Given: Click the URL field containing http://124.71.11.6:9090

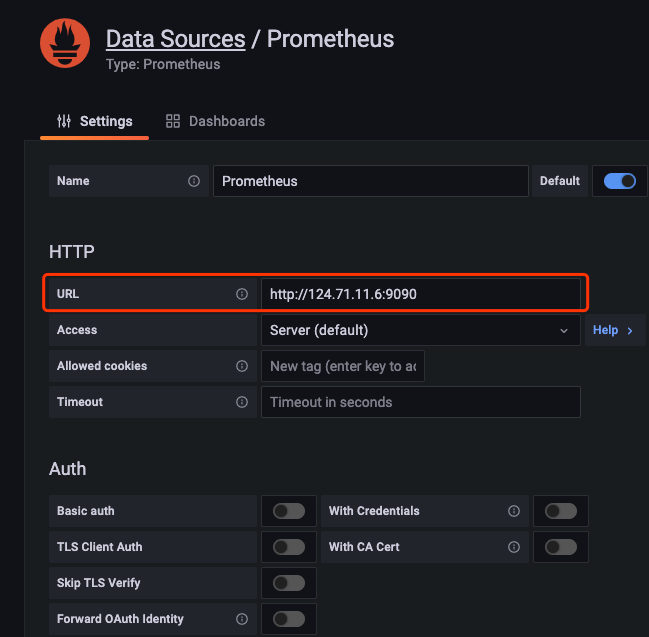Looking at the screenshot, I should (x=420, y=294).
